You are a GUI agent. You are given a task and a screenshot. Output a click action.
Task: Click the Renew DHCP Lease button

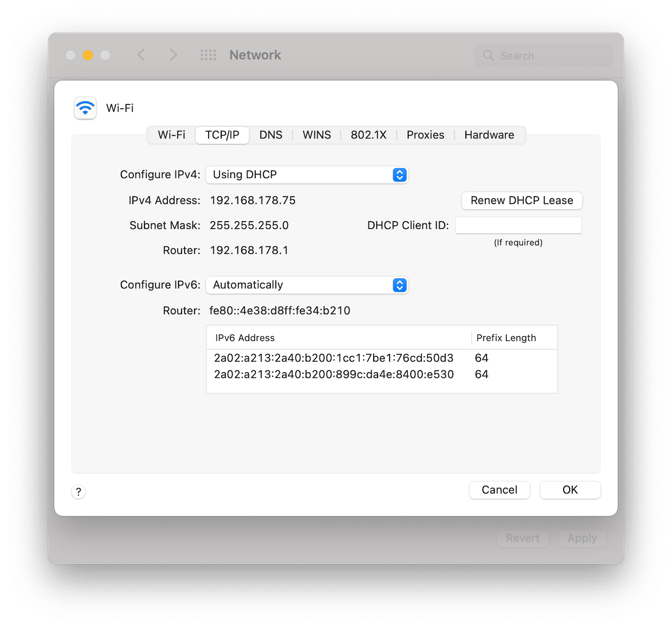521,200
